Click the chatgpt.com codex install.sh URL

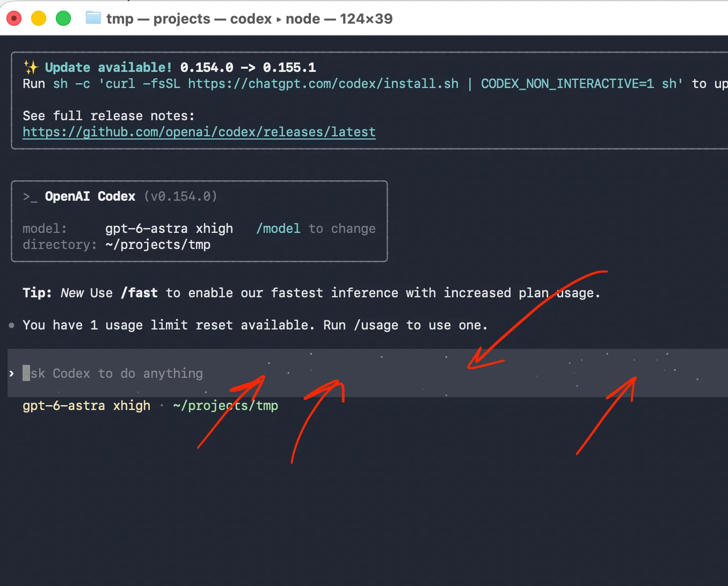pyautogui.click(x=323, y=84)
